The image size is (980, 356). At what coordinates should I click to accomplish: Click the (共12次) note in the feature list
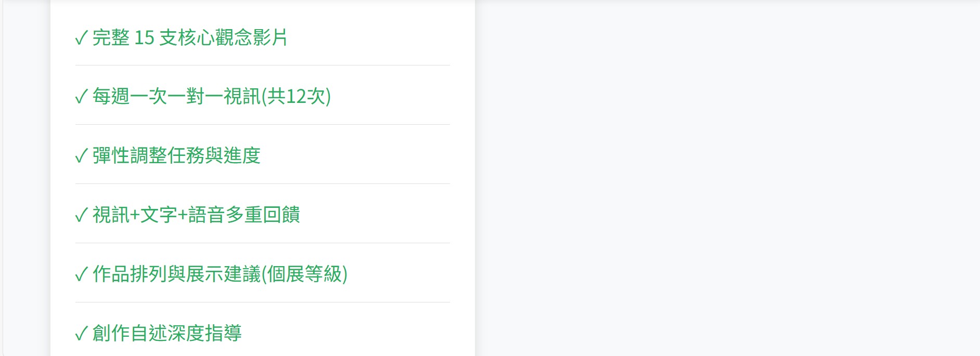pos(296,97)
